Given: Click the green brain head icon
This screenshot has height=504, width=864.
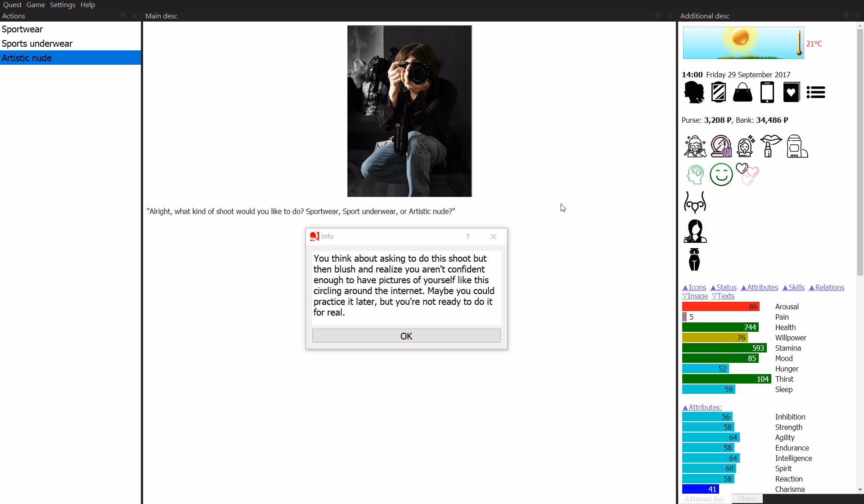Looking at the screenshot, I should (695, 174).
